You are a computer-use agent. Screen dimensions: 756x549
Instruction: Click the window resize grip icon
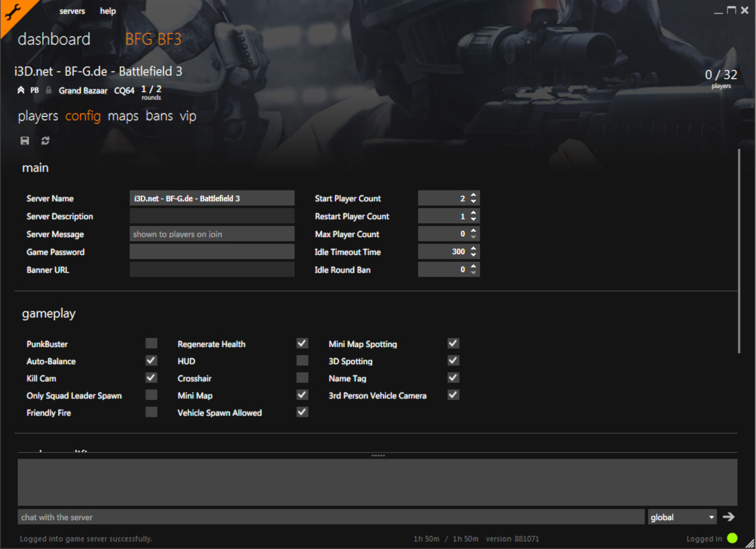[750, 544]
